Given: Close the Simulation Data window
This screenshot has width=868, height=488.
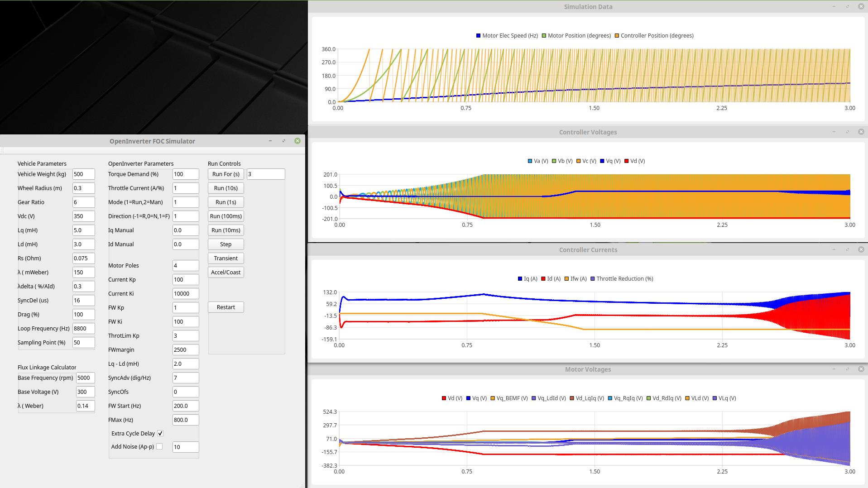Looking at the screenshot, I should 861,6.
